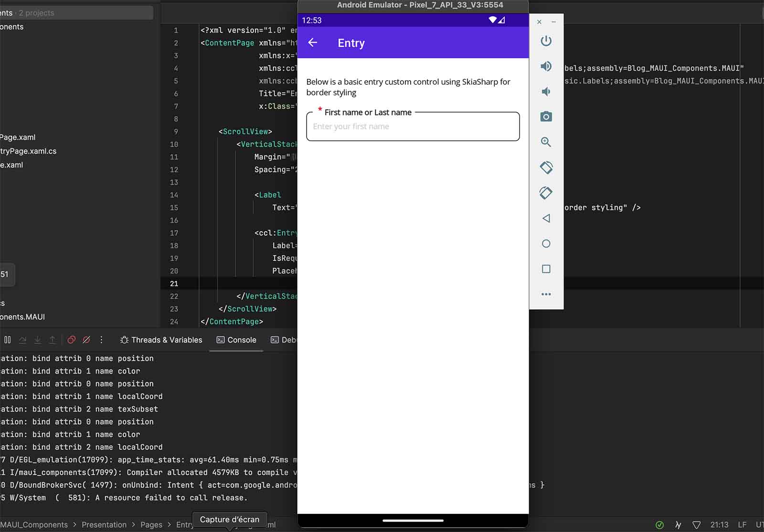The width and height of the screenshot is (764, 532).
Task: Click the Pages breadcrumb
Action: (151, 525)
